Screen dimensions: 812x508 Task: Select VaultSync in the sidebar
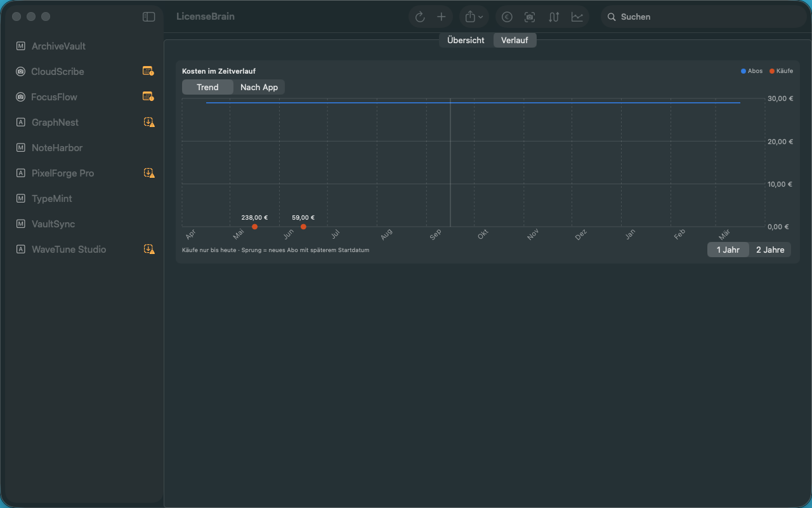point(84,224)
